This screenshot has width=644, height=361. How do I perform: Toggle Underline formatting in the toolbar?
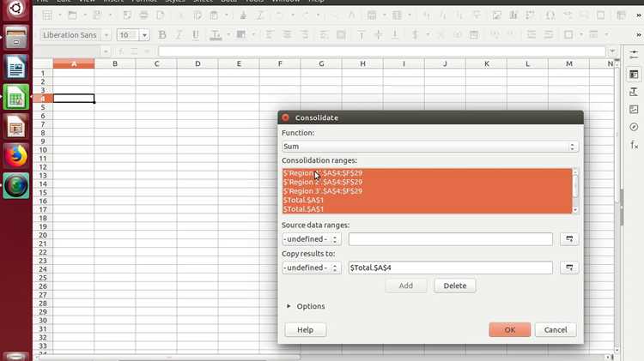tap(196, 35)
